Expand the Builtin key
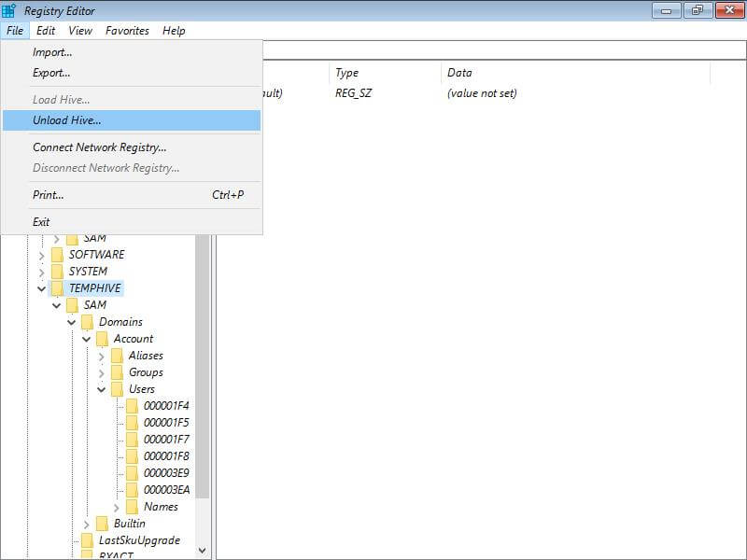This screenshot has height=560, width=747. pos(87,525)
